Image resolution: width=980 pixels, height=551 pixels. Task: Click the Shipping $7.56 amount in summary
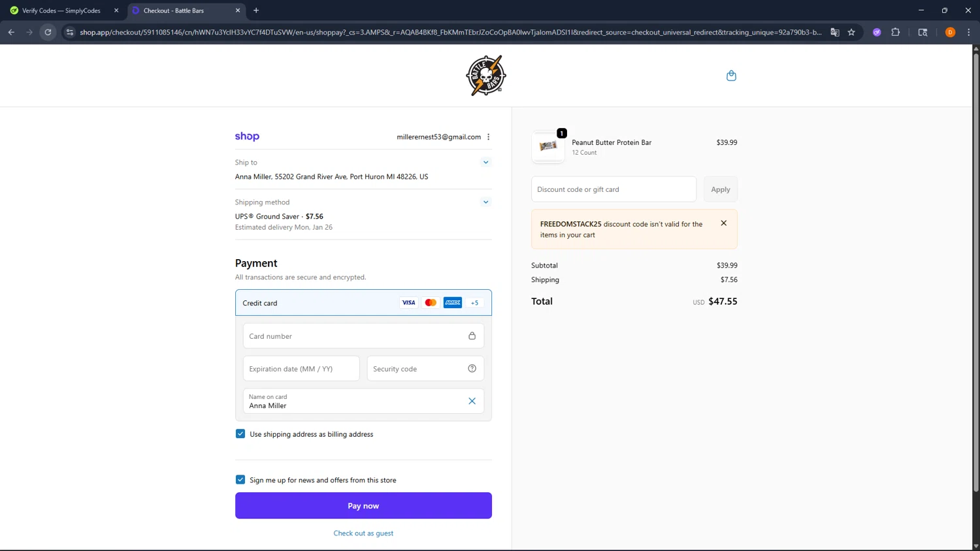coord(728,280)
